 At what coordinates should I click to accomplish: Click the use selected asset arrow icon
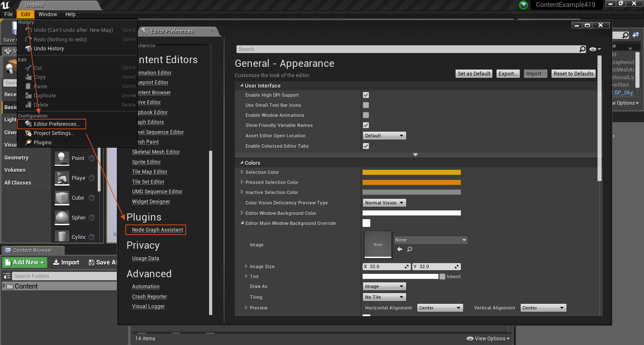[x=399, y=249]
